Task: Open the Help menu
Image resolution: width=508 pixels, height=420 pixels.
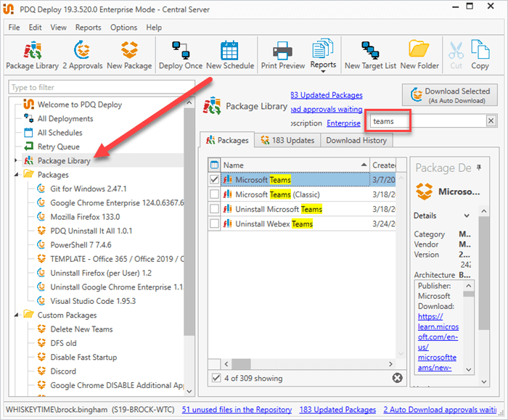Action: coord(154,28)
